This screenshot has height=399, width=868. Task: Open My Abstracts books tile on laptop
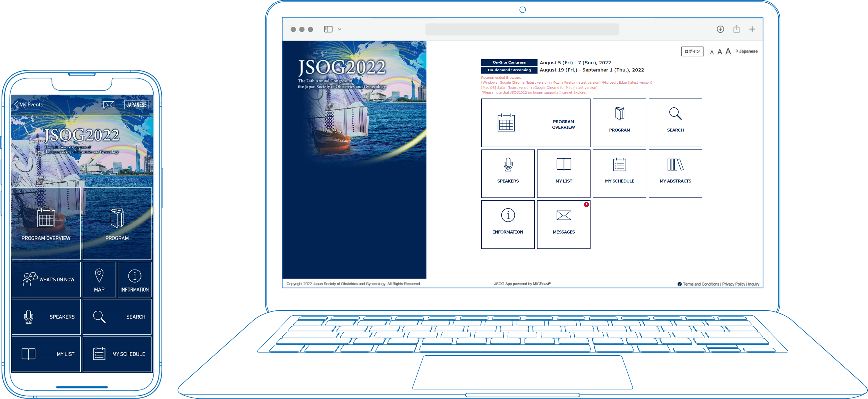[x=675, y=174]
